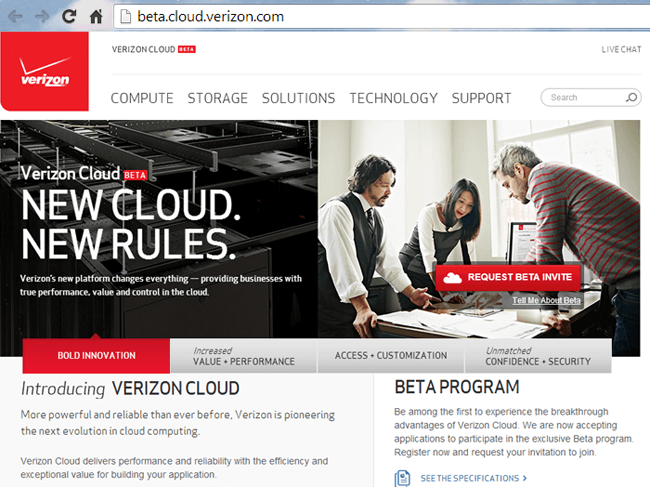Open the See the Specifications link
650x487 pixels.
[474, 478]
